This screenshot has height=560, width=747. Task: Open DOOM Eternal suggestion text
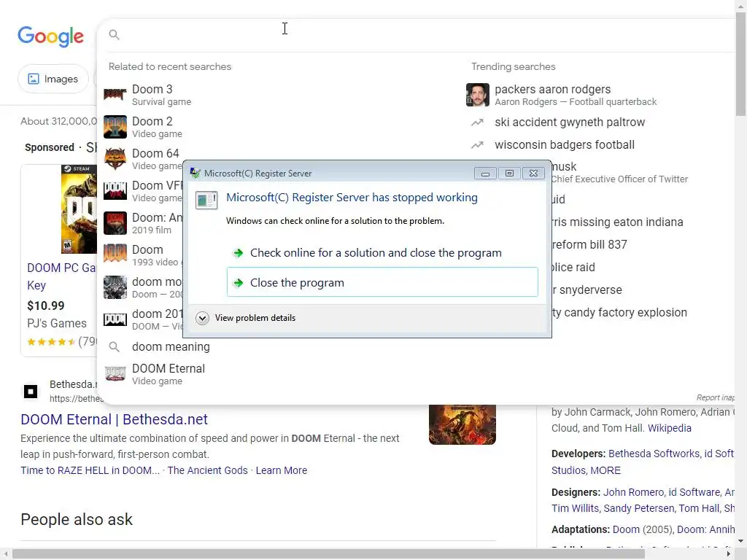click(x=169, y=368)
